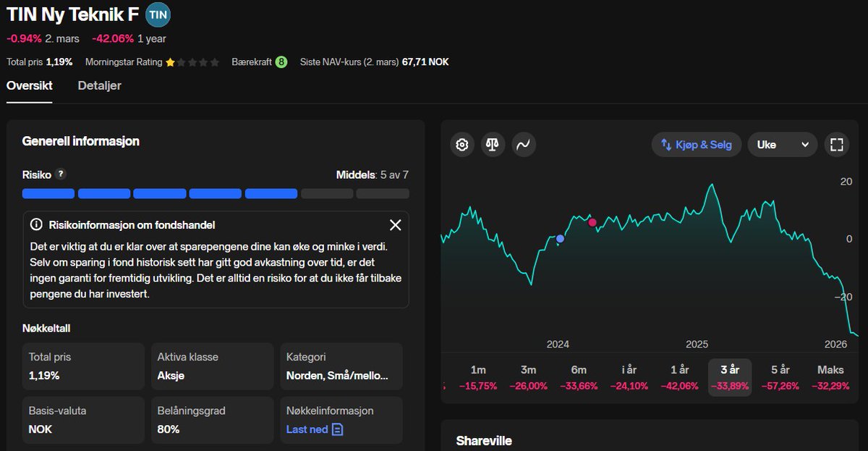Open the Uke interval dropdown
868x451 pixels.
pyautogui.click(x=783, y=145)
